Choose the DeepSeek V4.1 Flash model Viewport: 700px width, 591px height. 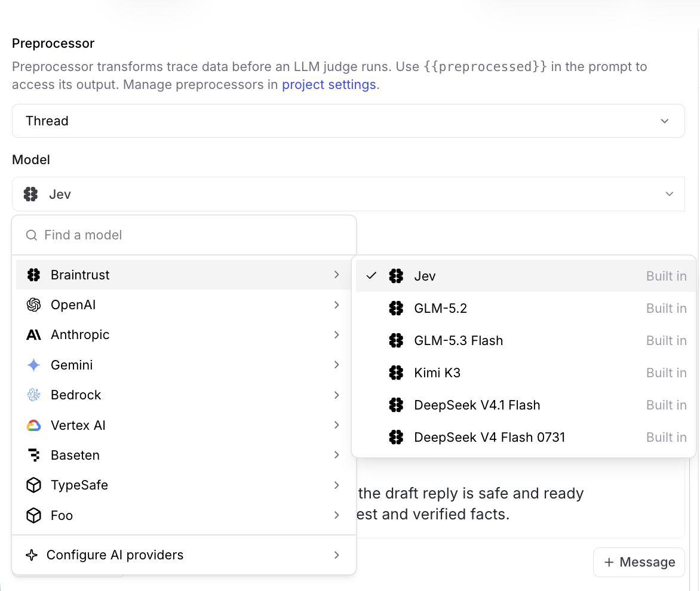[x=526, y=405]
